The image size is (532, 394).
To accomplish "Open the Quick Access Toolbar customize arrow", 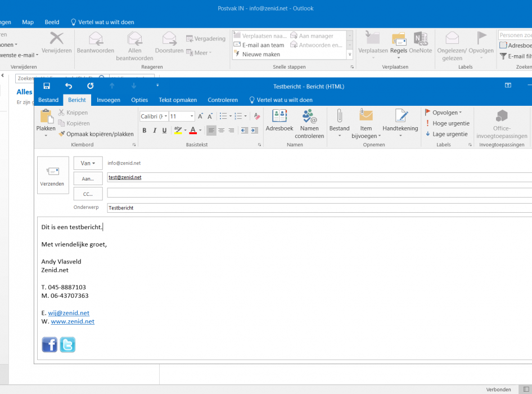I will 157,85.
